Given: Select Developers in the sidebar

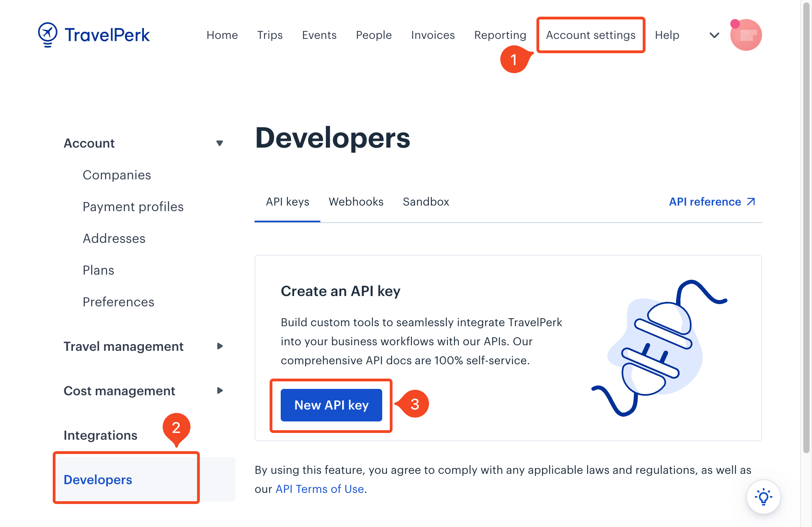Looking at the screenshot, I should [146, 479].
